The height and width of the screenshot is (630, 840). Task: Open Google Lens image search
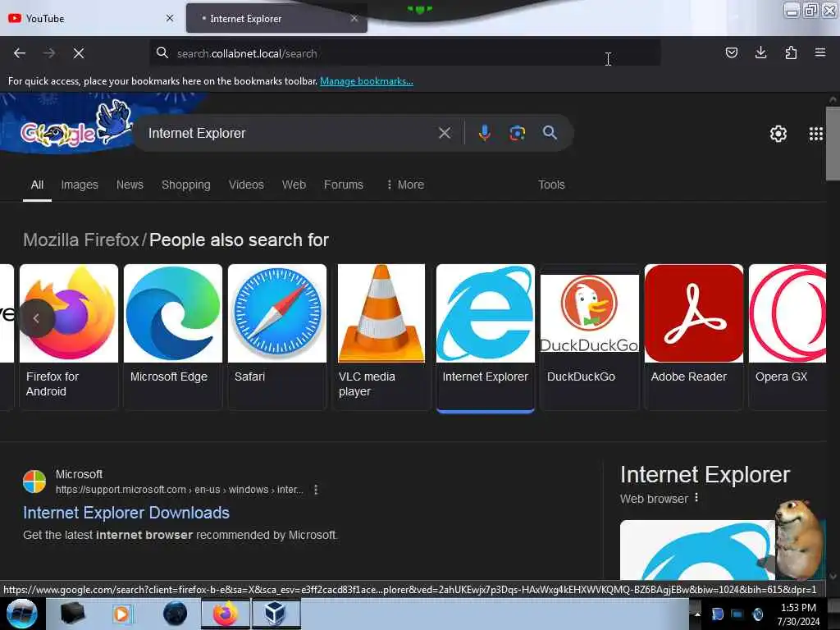click(x=517, y=133)
